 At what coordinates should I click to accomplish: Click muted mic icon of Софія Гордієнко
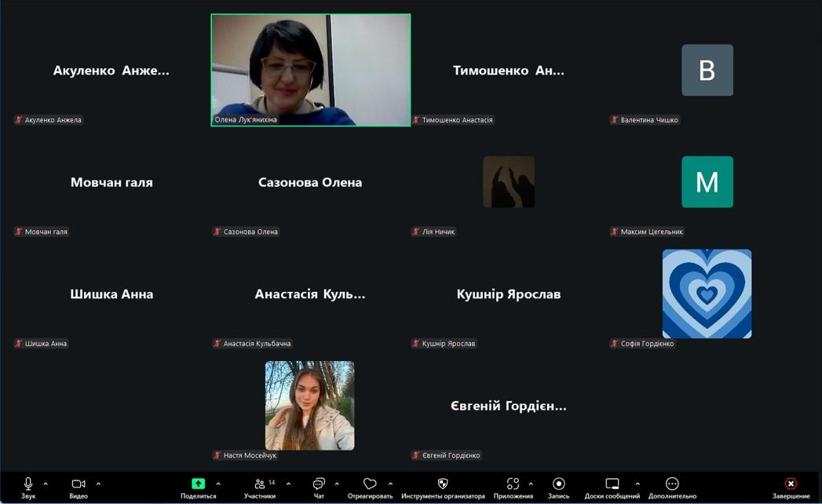pyautogui.click(x=615, y=344)
